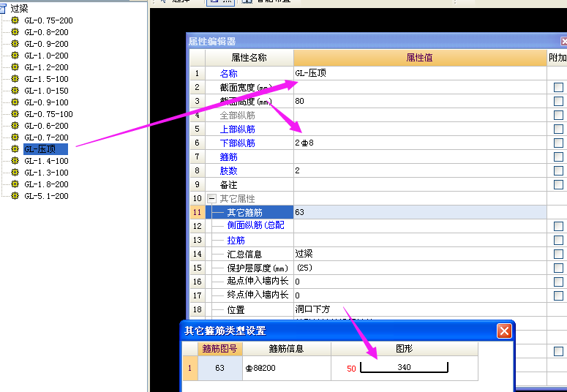
Task: Click the 上部纵筋 property link
Action: point(237,129)
